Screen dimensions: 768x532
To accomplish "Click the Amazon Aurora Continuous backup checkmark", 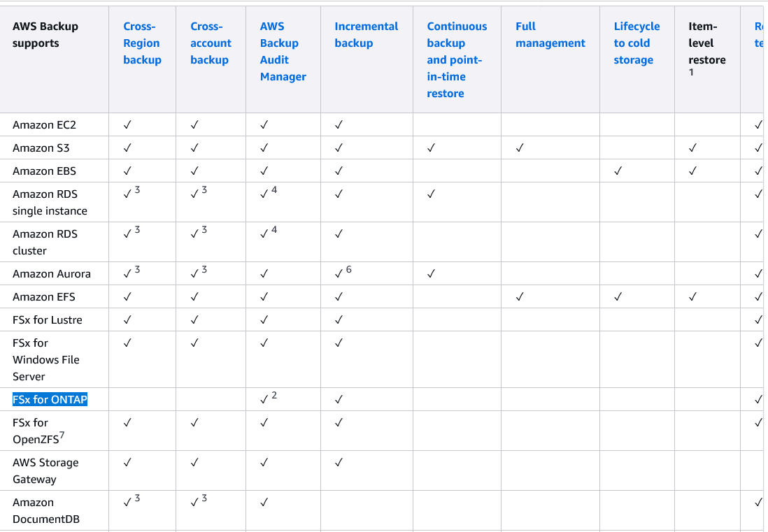I will pyautogui.click(x=431, y=274).
